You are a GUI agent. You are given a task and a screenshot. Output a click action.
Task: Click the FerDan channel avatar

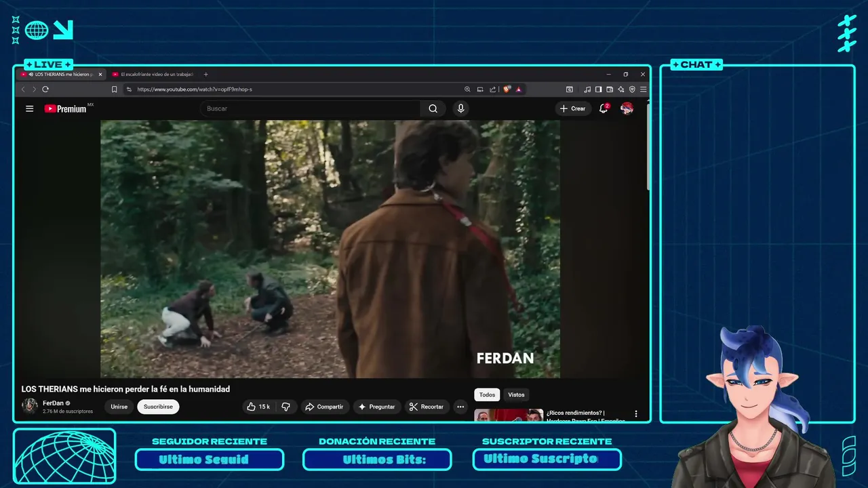coord(30,406)
